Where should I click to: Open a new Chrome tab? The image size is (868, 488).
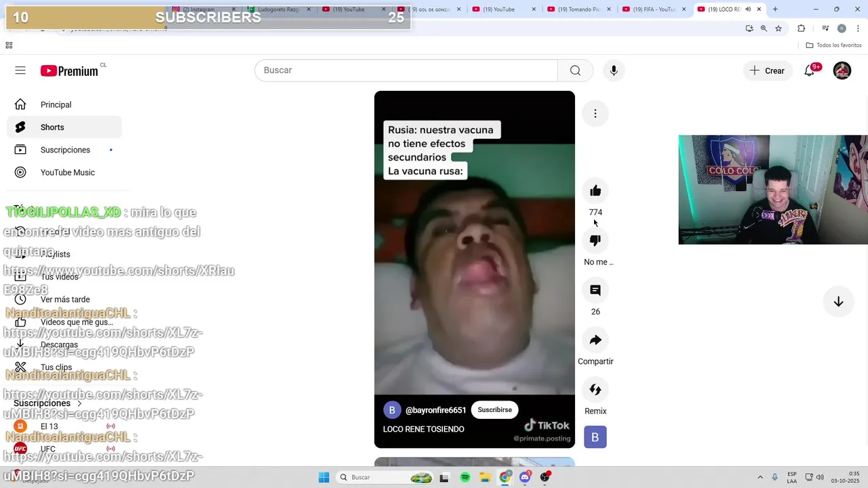click(x=775, y=9)
